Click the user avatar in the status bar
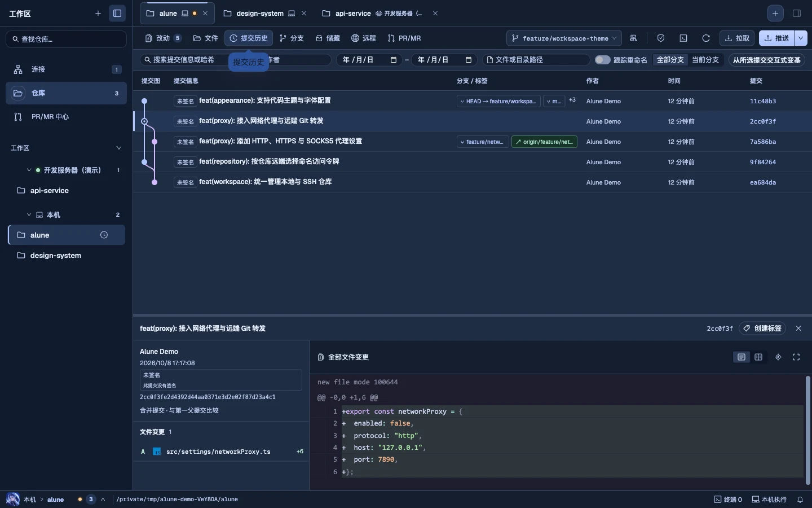Image resolution: width=812 pixels, height=508 pixels. coord(12,500)
